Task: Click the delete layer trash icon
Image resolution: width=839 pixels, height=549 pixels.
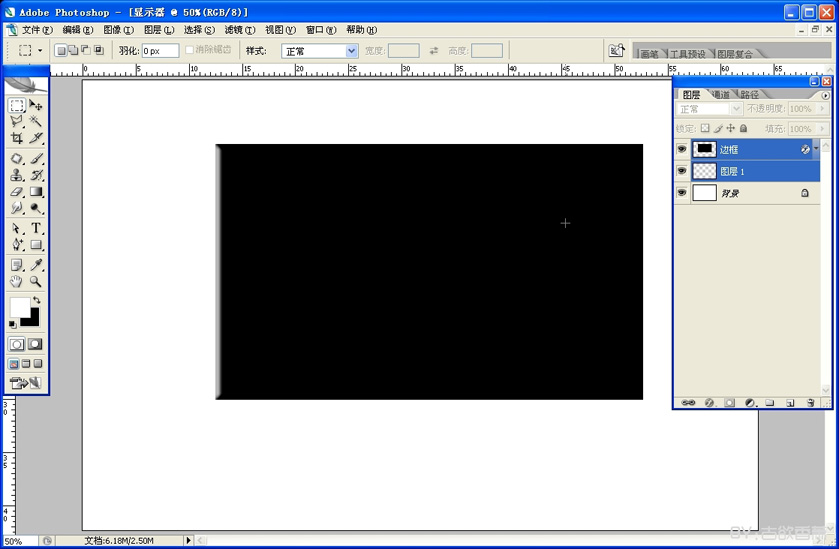Action: [x=810, y=402]
